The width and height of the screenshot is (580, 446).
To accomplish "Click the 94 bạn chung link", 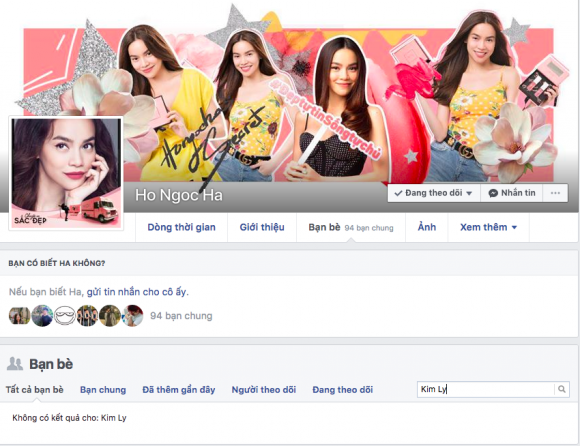I will 181,316.
